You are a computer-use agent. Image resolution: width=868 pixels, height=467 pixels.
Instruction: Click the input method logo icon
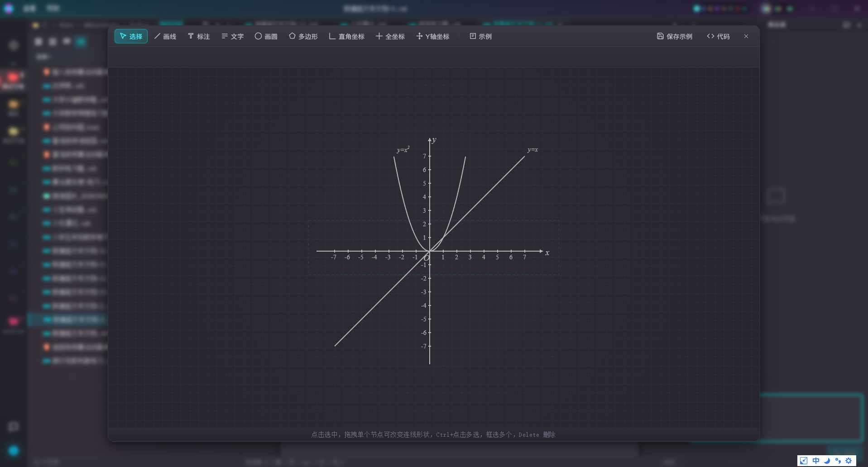click(804, 461)
